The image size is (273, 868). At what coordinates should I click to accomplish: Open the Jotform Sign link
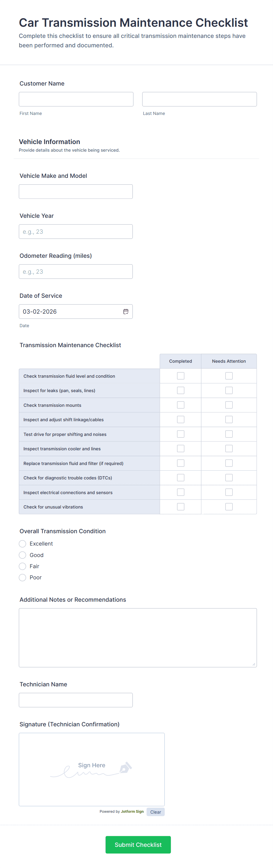(x=132, y=811)
